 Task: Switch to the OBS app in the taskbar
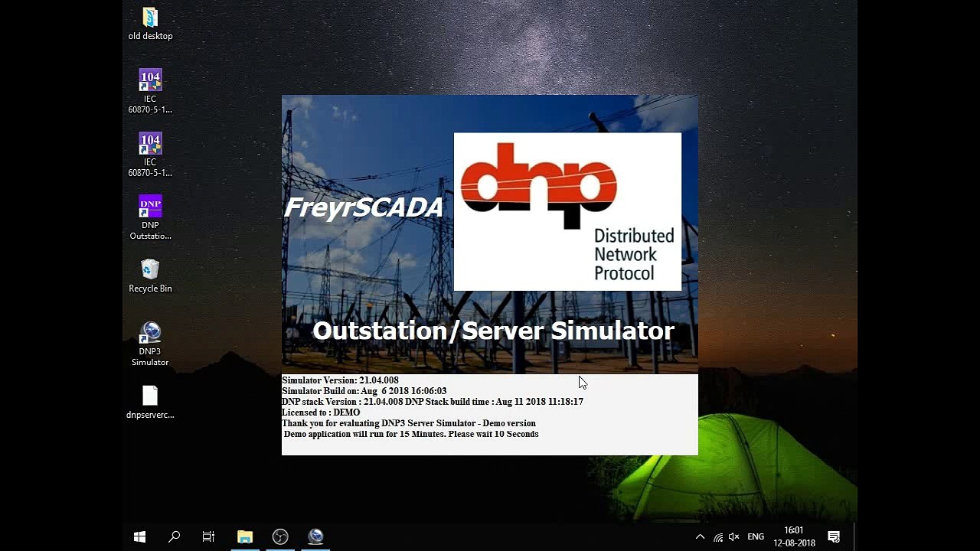point(280,537)
